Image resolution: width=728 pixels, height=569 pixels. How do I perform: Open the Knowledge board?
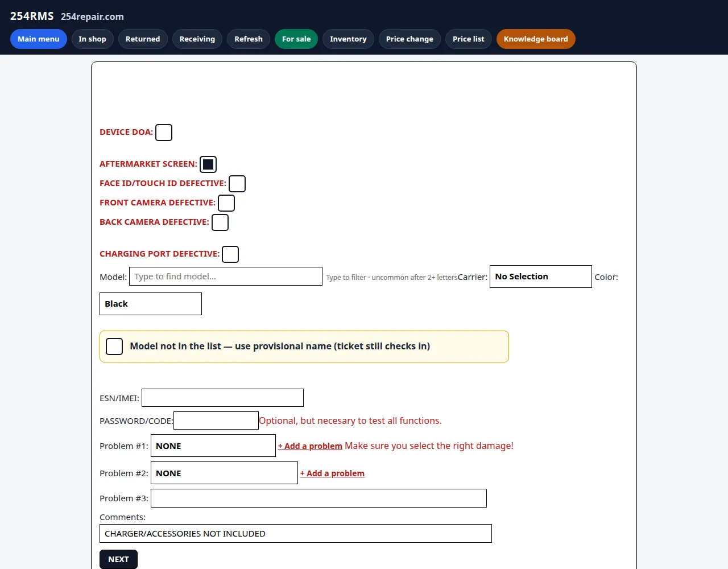[536, 39]
